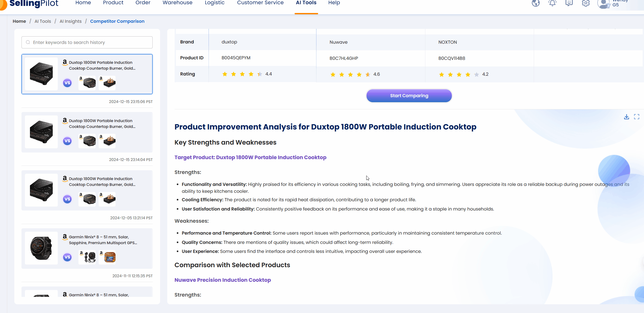Click the VS badge in first history item

click(67, 83)
